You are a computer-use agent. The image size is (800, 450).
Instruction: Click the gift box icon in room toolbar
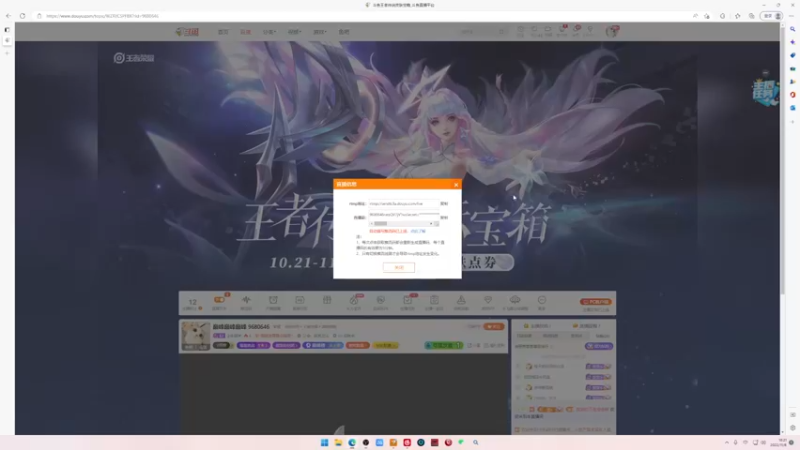(x=327, y=301)
